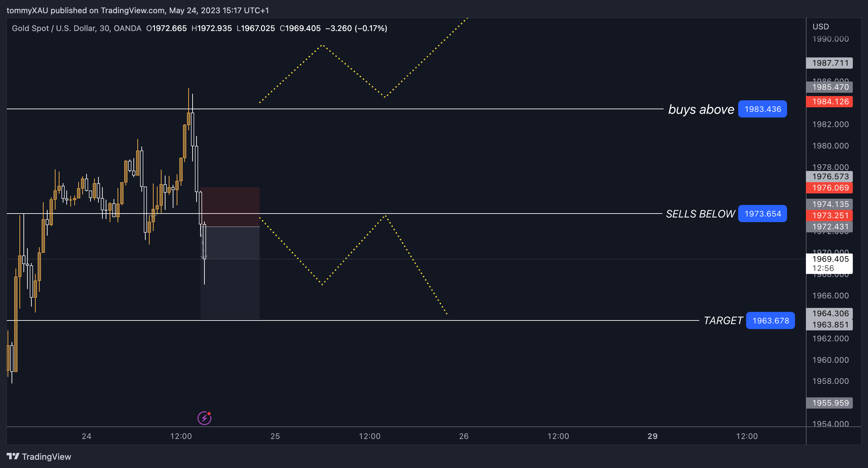Click the 'buys above' text annotation
This screenshot has height=468, width=868.
(701, 110)
